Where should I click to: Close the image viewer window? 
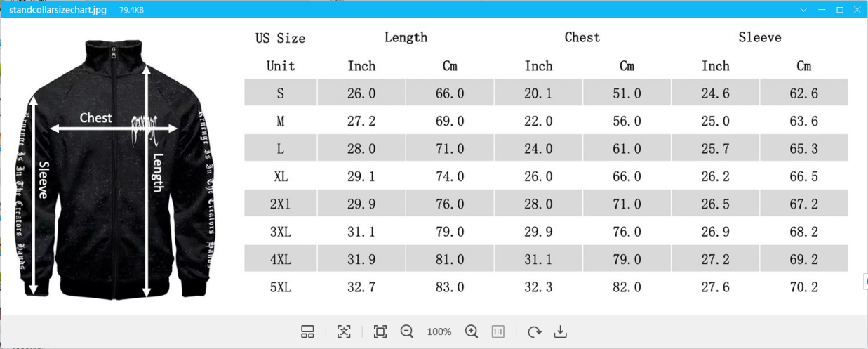click(857, 10)
